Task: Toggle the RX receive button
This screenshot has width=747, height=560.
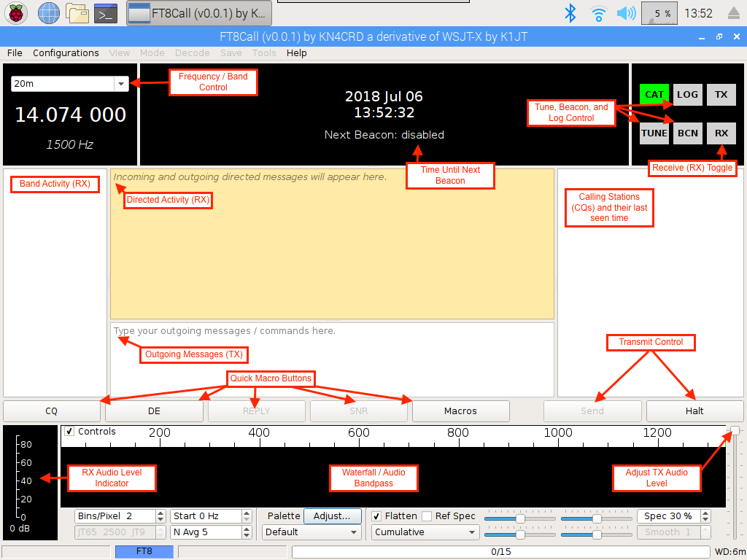Action: [x=721, y=133]
